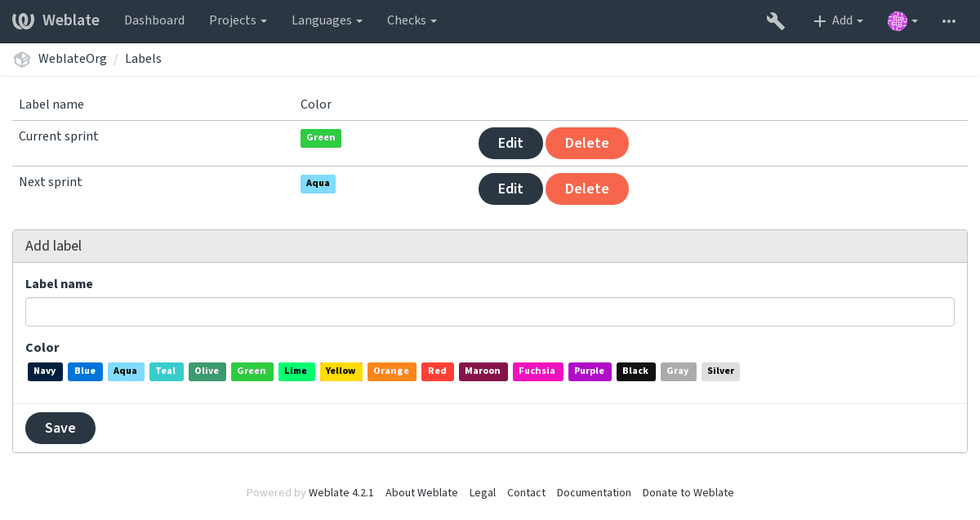Viewport: 980px width, 520px height.
Task: Click the Label name input field
Action: 490,312
